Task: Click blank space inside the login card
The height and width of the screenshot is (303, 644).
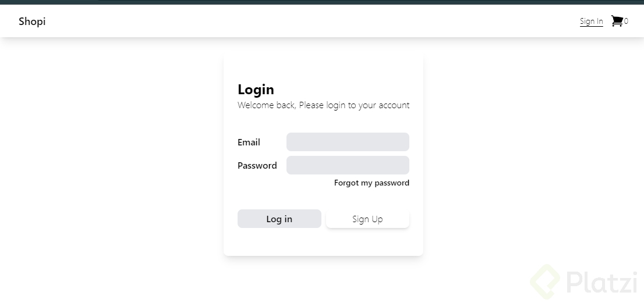Action: pyautogui.click(x=323, y=241)
